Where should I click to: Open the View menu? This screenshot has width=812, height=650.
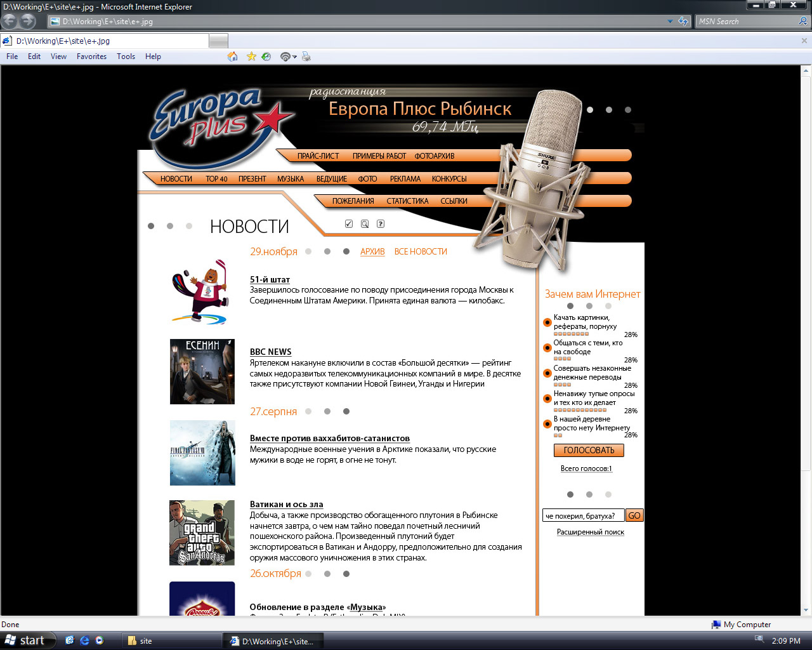click(58, 56)
